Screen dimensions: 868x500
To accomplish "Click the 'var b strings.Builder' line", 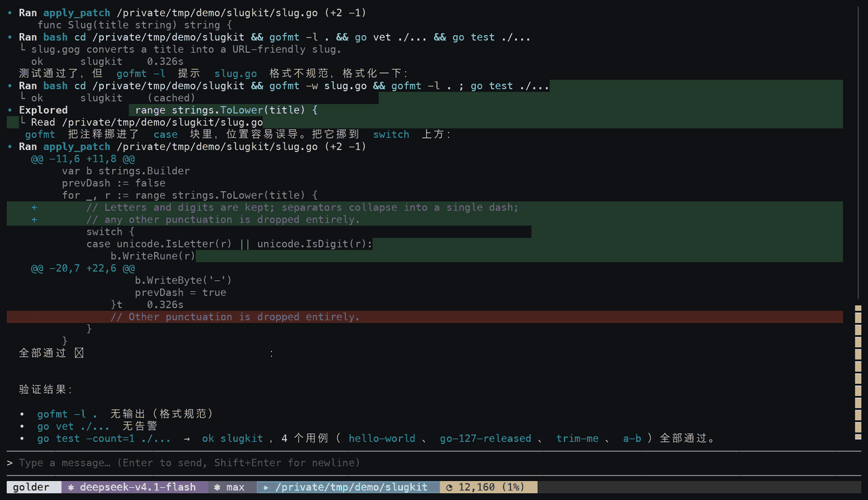I will tap(126, 171).
